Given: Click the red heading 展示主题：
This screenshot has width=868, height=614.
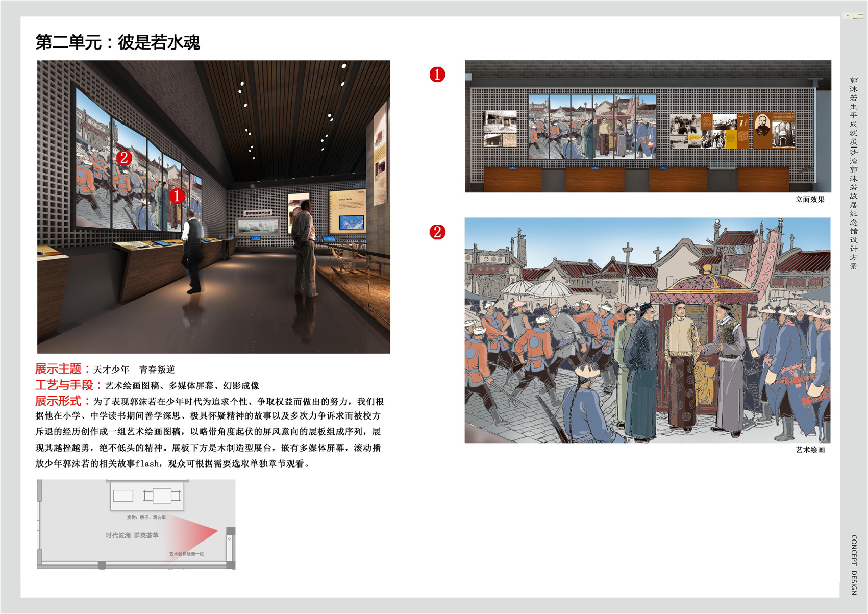Looking at the screenshot, I should (63, 369).
